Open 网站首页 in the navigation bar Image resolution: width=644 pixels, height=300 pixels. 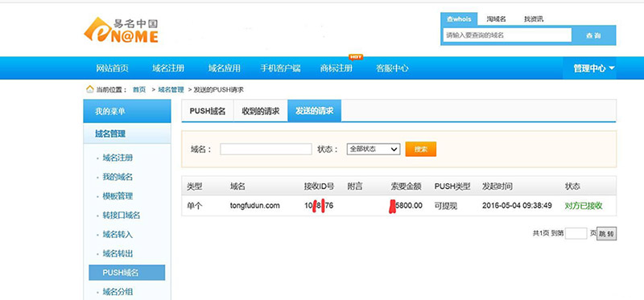[112, 68]
